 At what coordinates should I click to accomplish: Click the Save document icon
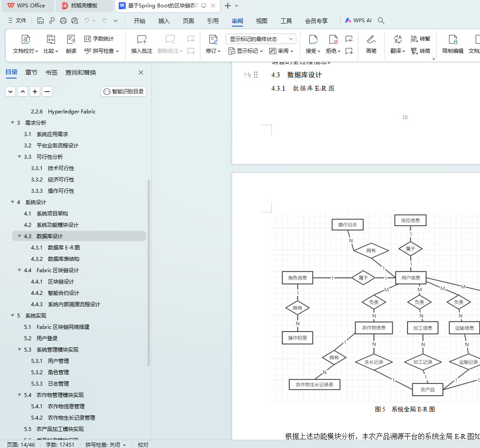[x=41, y=21]
